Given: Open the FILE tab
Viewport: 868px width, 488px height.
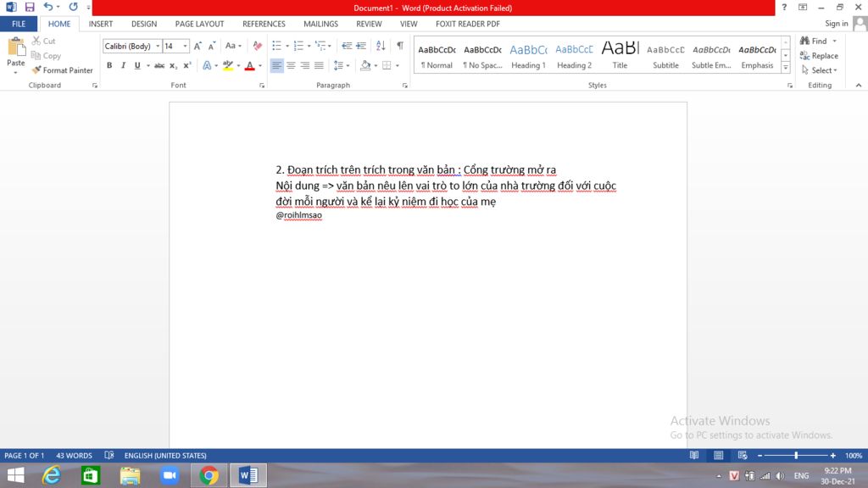Looking at the screenshot, I should tap(19, 24).
